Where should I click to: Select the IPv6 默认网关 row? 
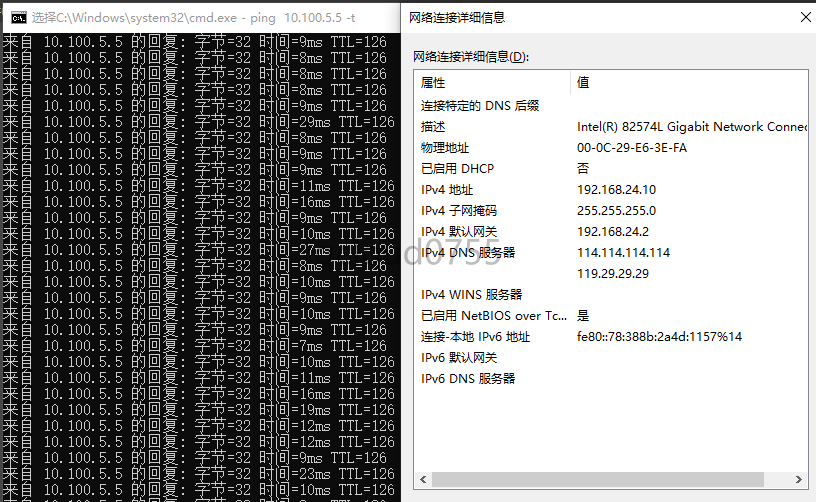458,358
